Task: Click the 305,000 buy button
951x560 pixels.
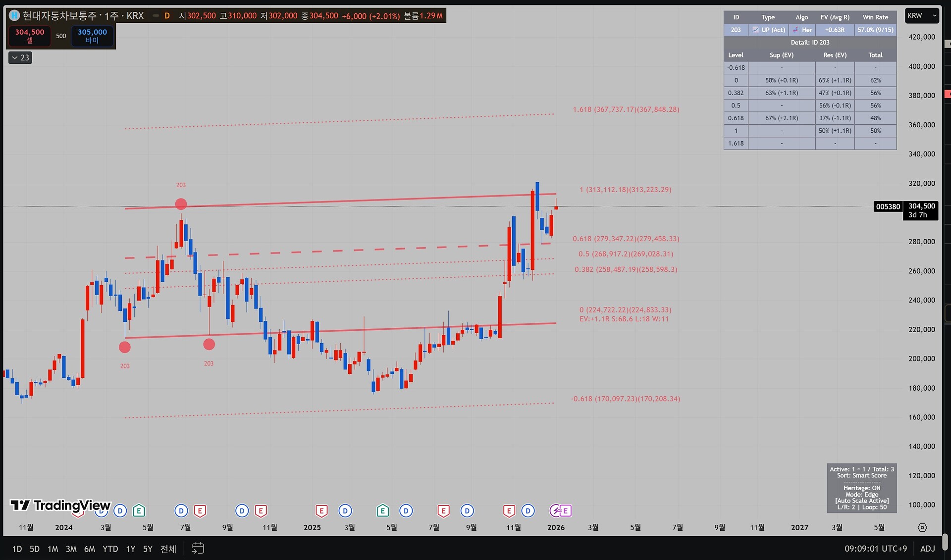Action: tap(92, 36)
